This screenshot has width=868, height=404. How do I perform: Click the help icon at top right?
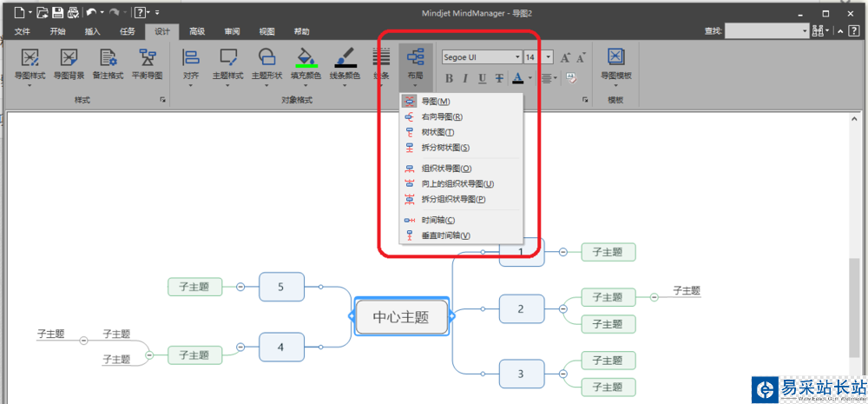click(x=853, y=31)
